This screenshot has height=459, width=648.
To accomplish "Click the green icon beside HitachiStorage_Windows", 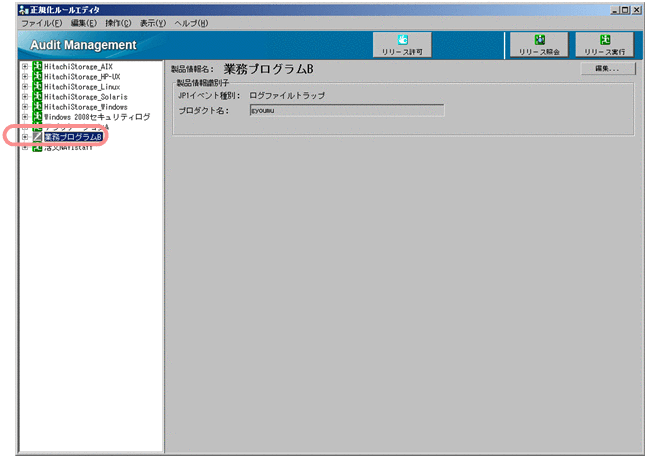I will pyautogui.click(x=37, y=107).
